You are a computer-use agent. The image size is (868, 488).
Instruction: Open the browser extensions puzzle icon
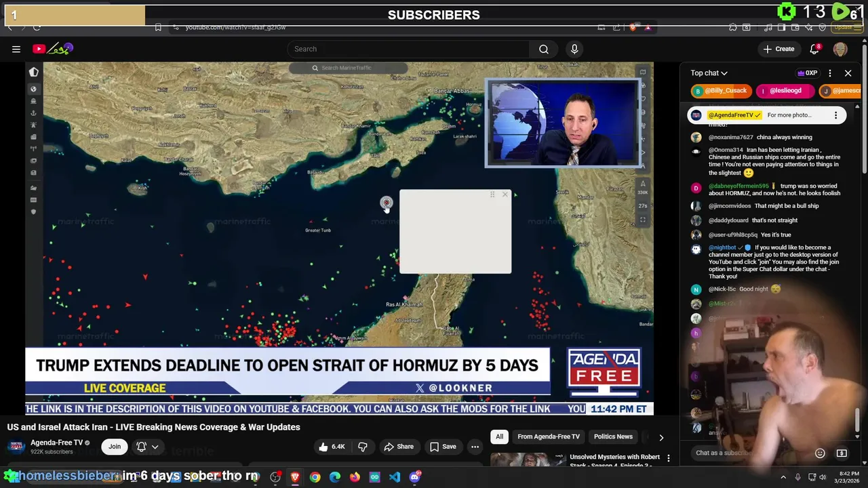click(733, 27)
